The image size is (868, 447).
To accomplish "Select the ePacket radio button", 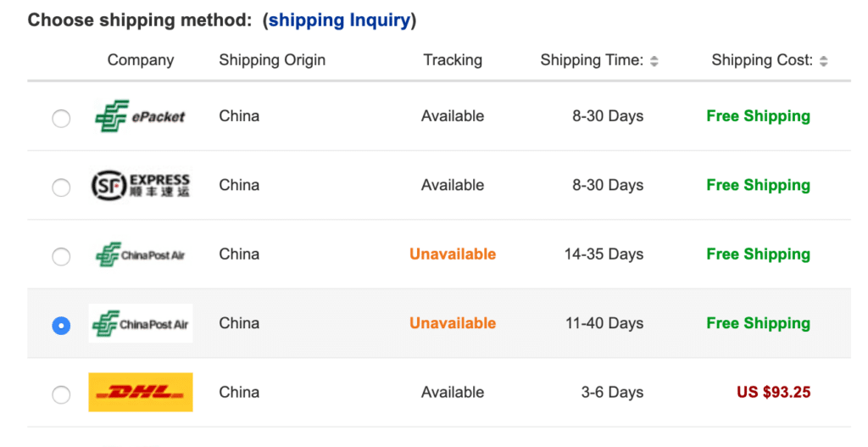I will pyautogui.click(x=61, y=118).
